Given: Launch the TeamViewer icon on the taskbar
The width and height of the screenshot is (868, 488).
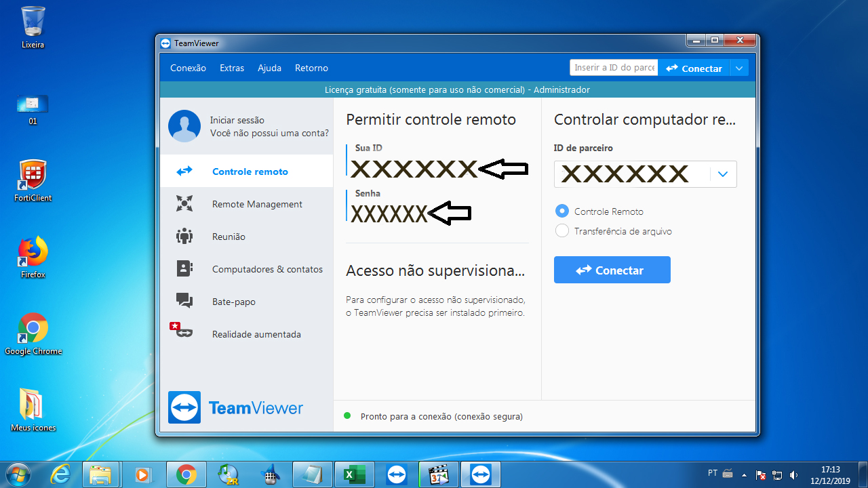Looking at the screenshot, I should pos(397,474).
